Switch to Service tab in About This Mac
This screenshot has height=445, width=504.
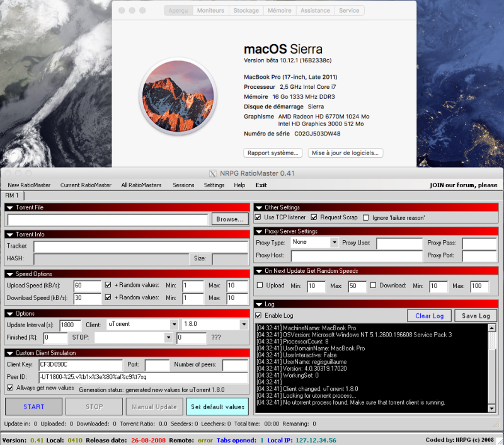349,11
